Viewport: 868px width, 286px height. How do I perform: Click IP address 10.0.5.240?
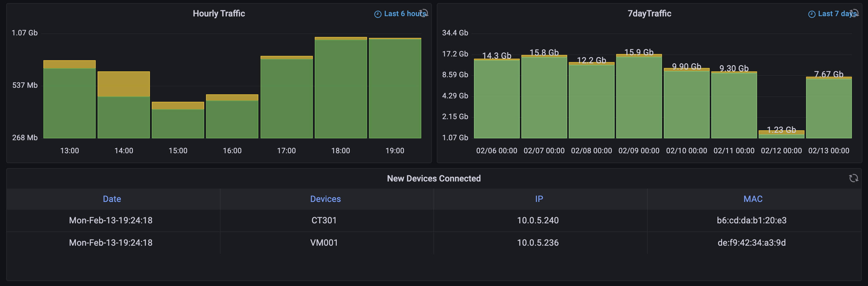[x=538, y=220]
